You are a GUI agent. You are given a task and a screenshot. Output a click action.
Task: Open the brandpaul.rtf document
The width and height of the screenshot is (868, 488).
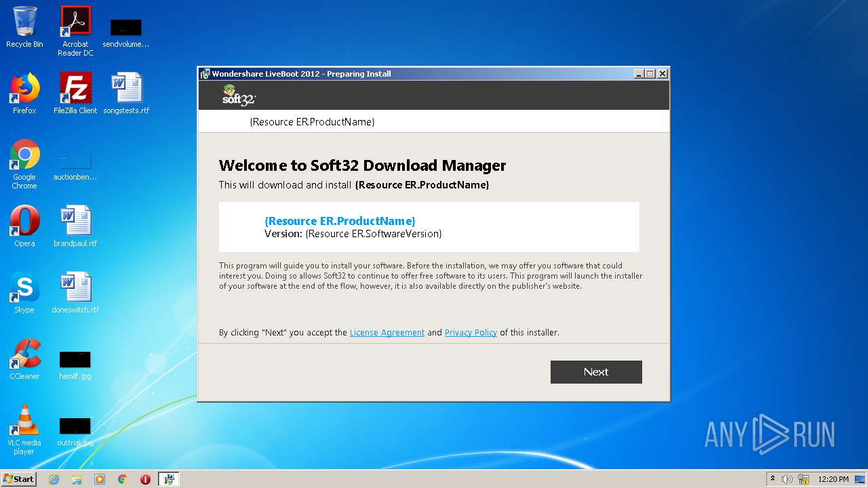click(75, 226)
